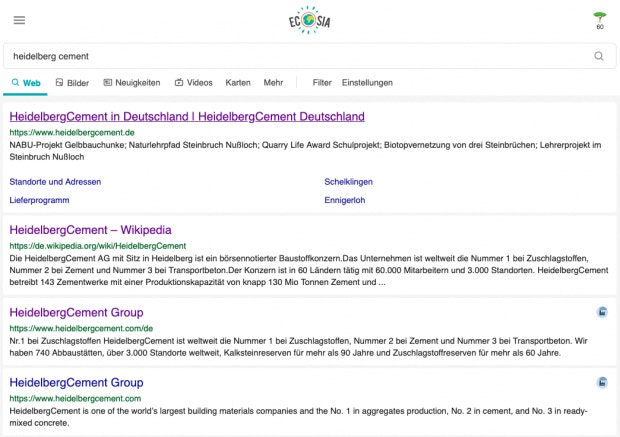The height and width of the screenshot is (437, 620).
Task: Open Ennigerloh sitelink
Action: pyautogui.click(x=344, y=200)
